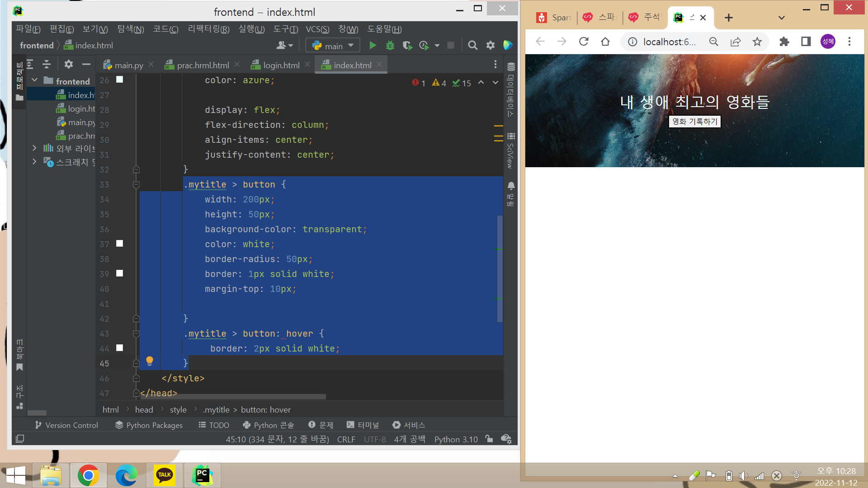Open the SciView tool window

[511, 151]
